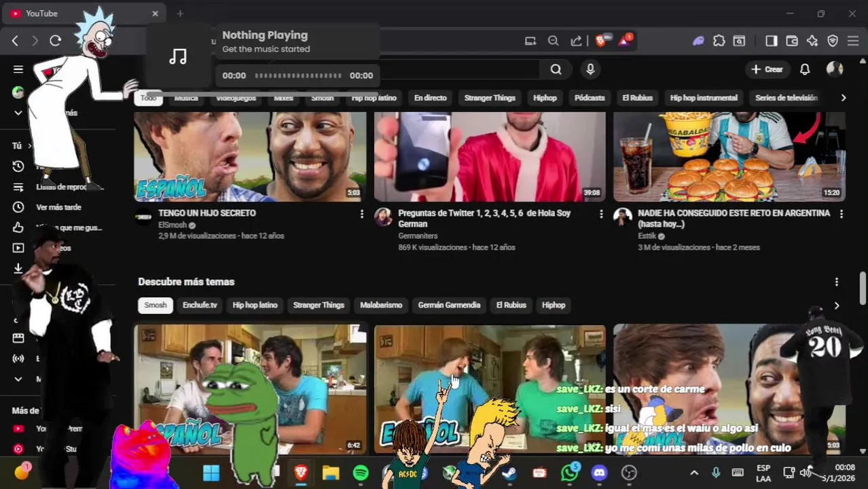Image resolution: width=868 pixels, height=489 pixels.
Task: Select the top-row El Rubius chip
Action: point(637,98)
